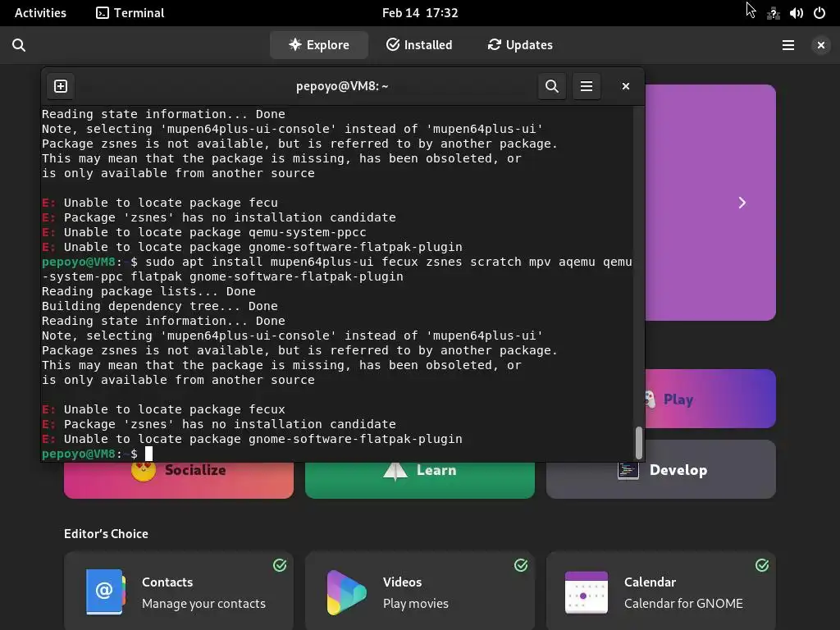This screenshot has width=840, height=630.
Task: Click the 'Editor's Choice' heading
Action: (106, 533)
